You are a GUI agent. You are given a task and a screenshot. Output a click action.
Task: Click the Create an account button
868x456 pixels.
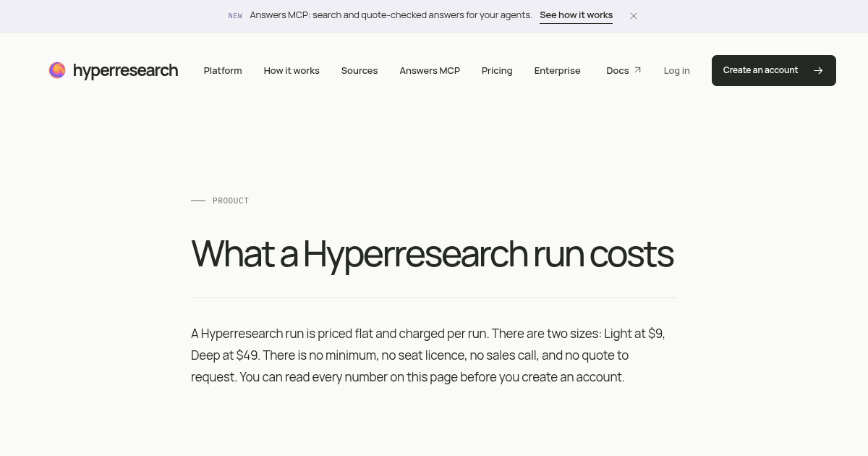point(774,70)
